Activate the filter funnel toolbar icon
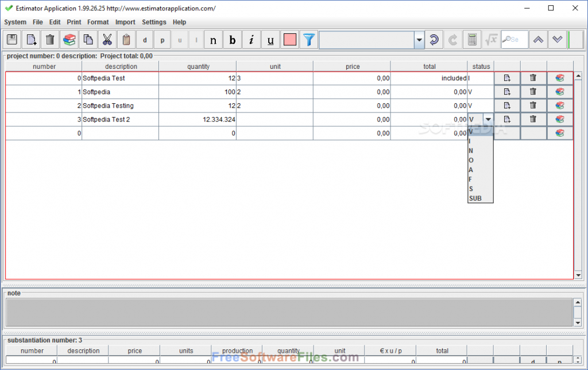588x370 pixels. pos(308,39)
